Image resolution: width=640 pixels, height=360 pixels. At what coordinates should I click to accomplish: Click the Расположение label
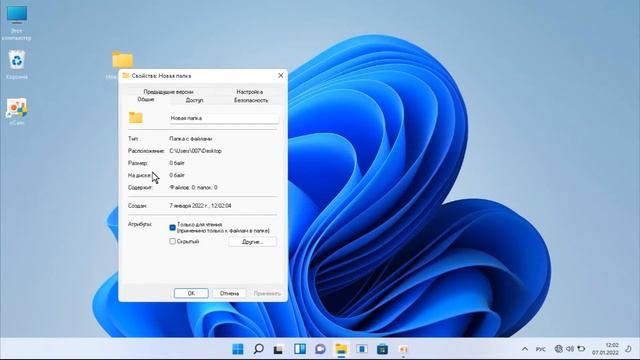146,151
